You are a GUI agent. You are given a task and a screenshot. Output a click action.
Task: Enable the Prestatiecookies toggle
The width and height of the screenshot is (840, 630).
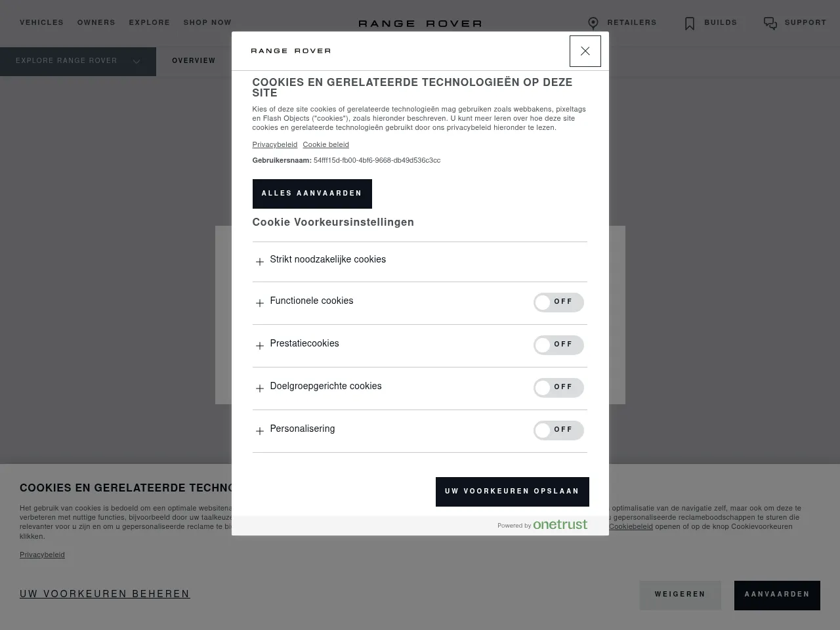point(558,345)
